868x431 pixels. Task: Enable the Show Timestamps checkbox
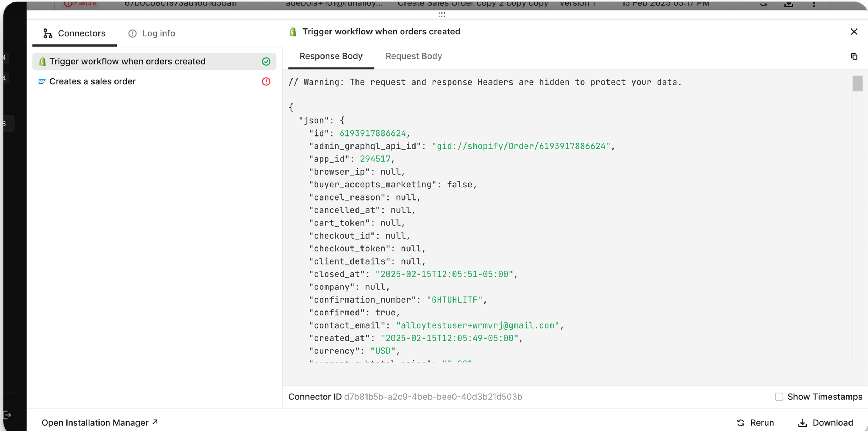pos(779,397)
